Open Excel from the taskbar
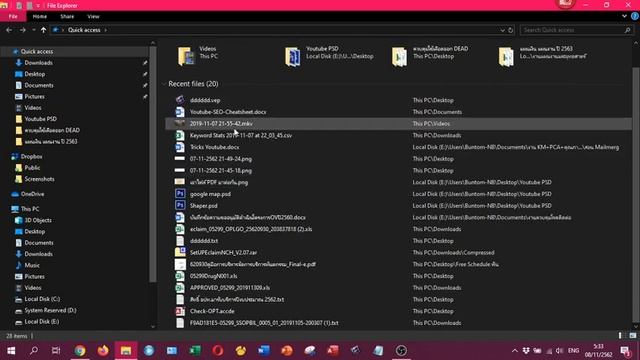Image resolution: width=640 pixels, height=360 pixels. pyautogui.click(x=195, y=351)
